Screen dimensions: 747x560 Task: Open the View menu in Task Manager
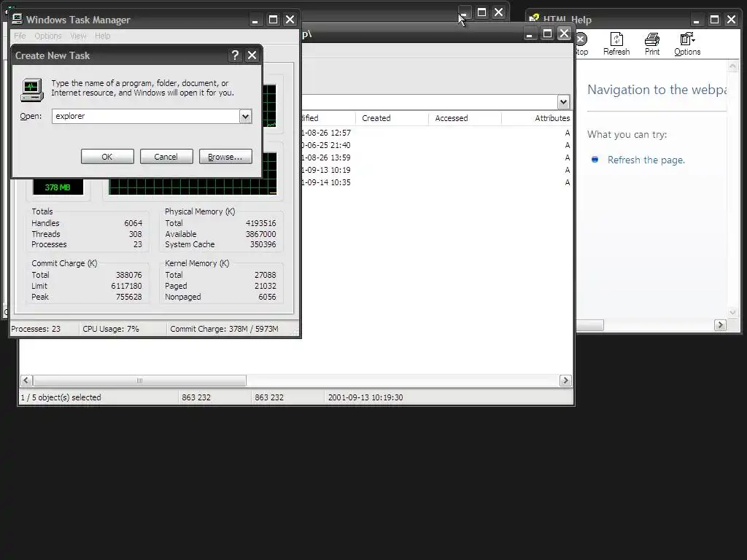coord(78,36)
